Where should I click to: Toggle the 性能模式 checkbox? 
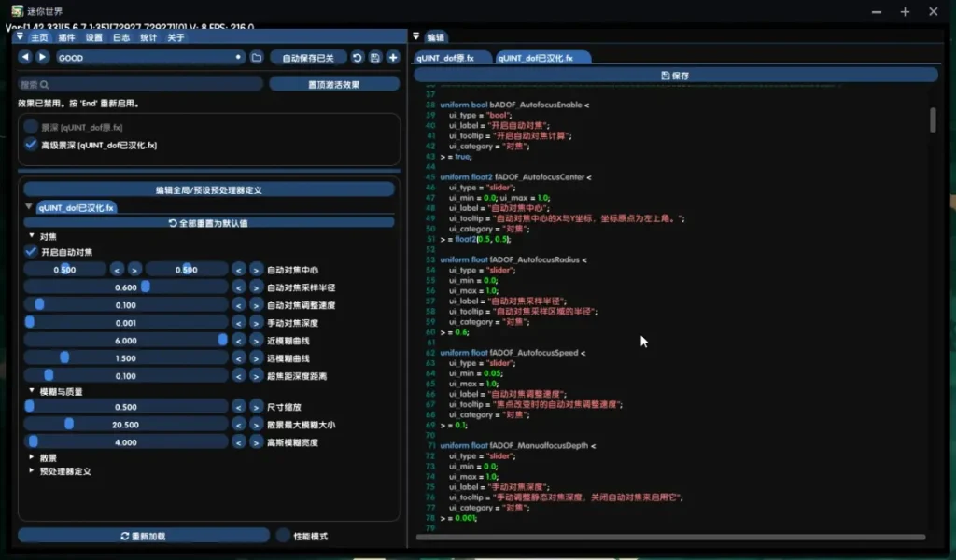click(x=283, y=536)
